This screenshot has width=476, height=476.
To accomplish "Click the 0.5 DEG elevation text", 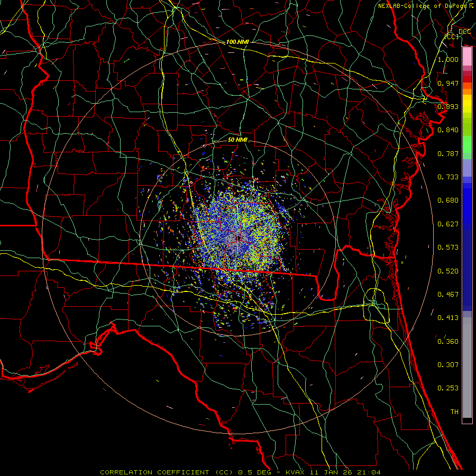I will tap(254, 472).
